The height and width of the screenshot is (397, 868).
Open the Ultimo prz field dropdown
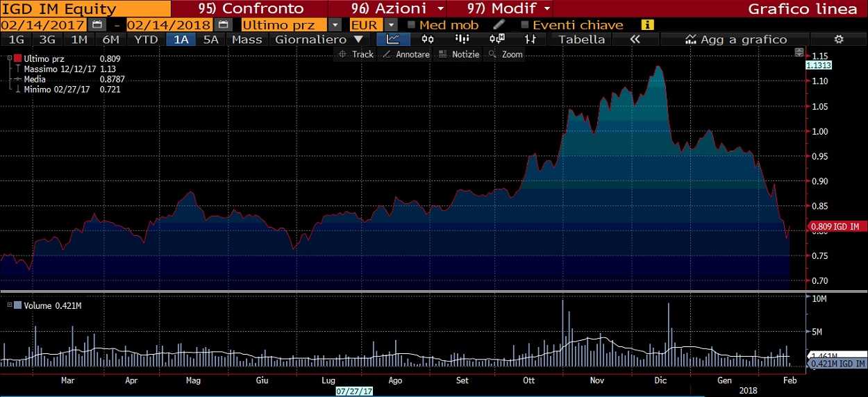(x=336, y=24)
